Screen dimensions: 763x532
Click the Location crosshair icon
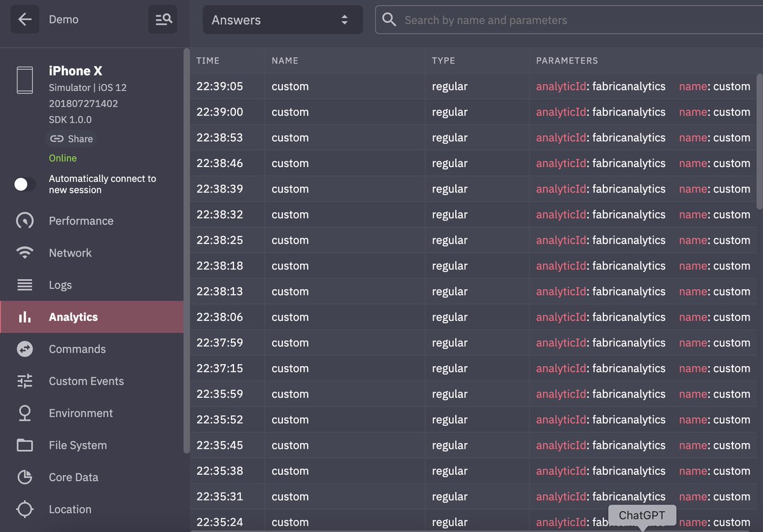click(25, 509)
